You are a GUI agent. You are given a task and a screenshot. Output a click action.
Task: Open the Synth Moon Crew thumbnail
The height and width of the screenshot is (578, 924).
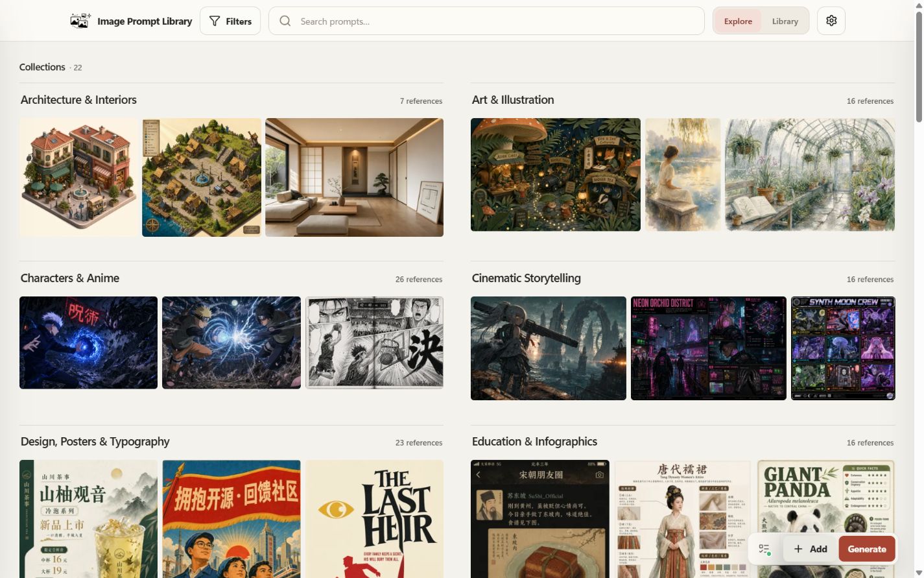coord(843,348)
